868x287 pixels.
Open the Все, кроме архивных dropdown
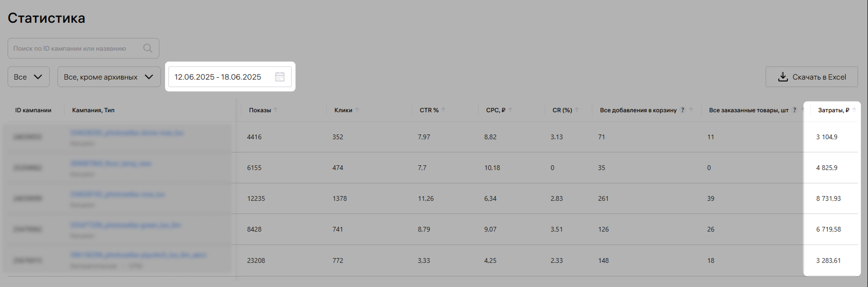coord(109,77)
